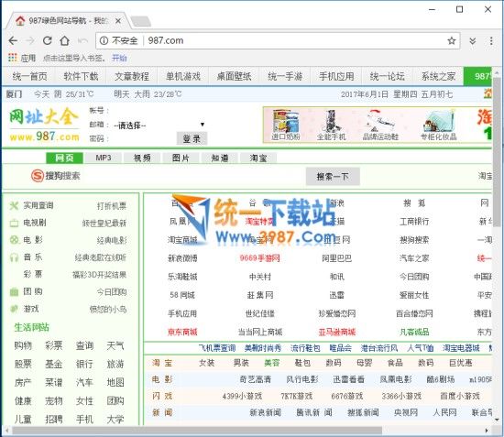The height and width of the screenshot is (437, 504).
Task: Open 桌面壁纸 in the nav bar
Action: (x=234, y=76)
